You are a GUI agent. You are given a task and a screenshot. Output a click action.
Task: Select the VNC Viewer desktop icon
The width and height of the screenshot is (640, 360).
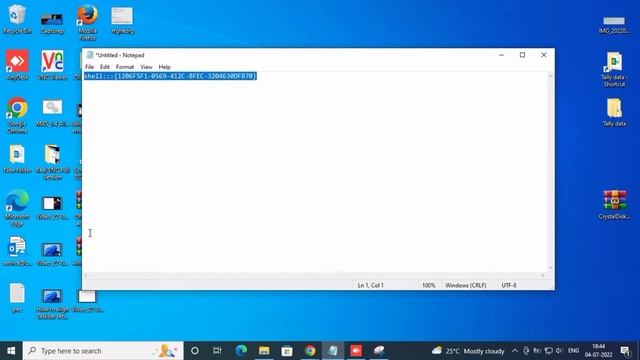click(x=52, y=64)
